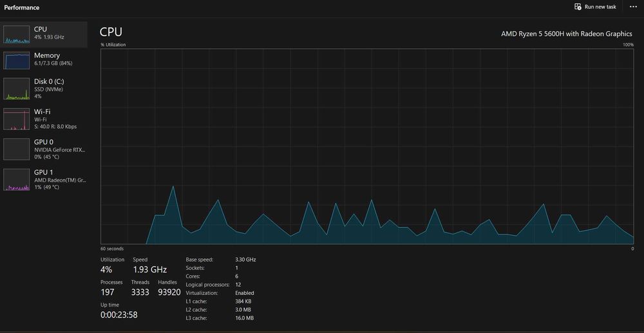
Task: Click the Wi-Fi activity graph thumbnail
Action: pos(17,119)
